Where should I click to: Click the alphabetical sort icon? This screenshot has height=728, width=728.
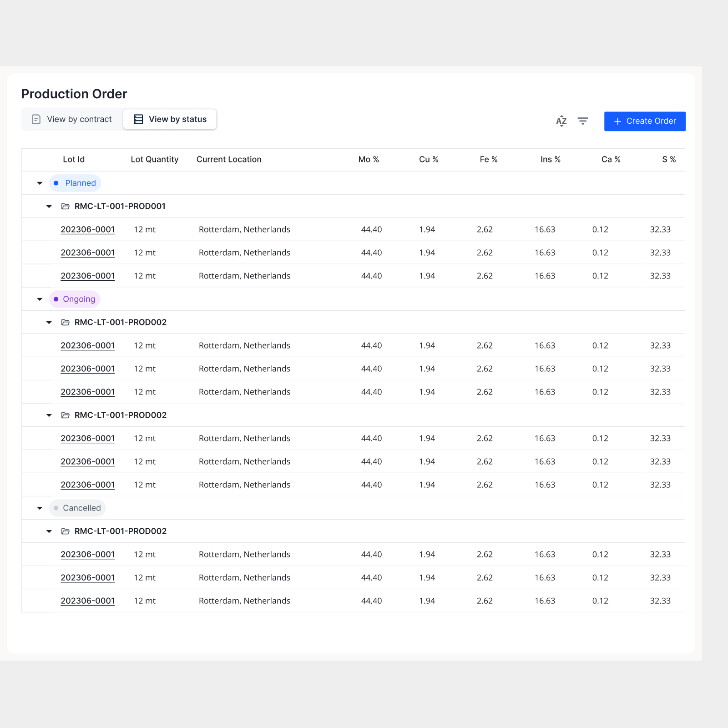pyautogui.click(x=561, y=121)
